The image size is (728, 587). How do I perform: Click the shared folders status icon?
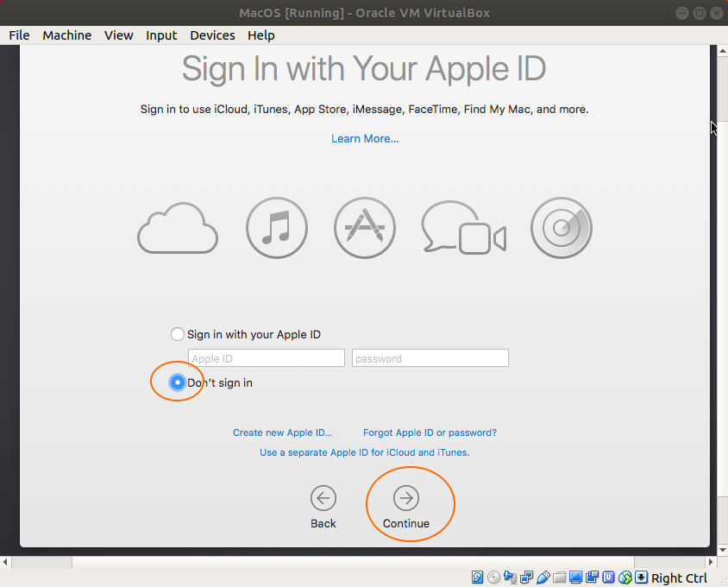pyautogui.click(x=560, y=578)
